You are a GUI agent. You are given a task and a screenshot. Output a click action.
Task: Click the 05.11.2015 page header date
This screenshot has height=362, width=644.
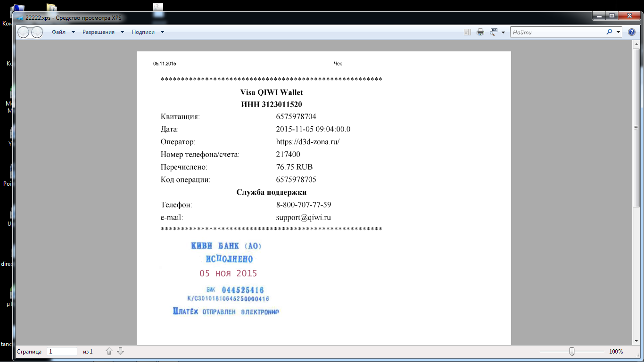coord(165,64)
